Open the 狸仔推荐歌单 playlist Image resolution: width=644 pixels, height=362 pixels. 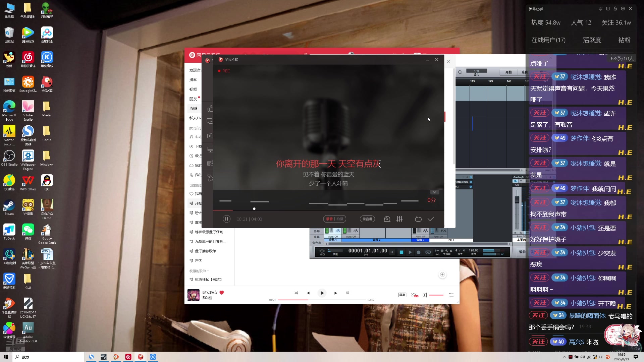point(205,251)
